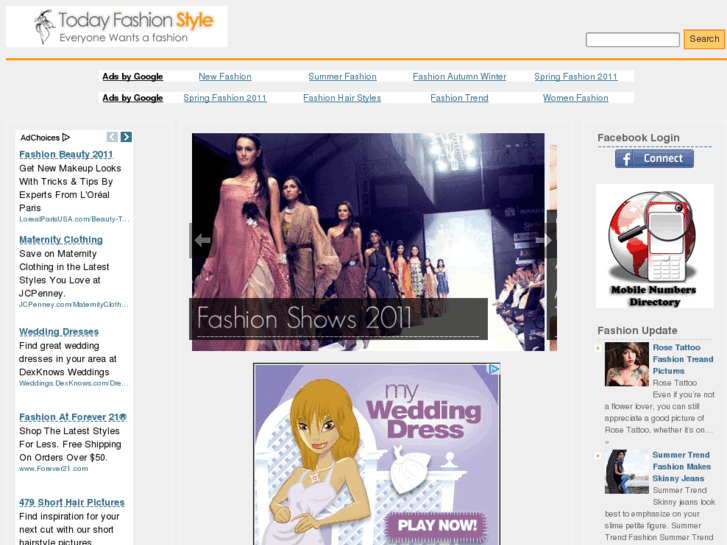Click the bullet icon beside Summer Trend
727x545 pixels.
pos(598,455)
